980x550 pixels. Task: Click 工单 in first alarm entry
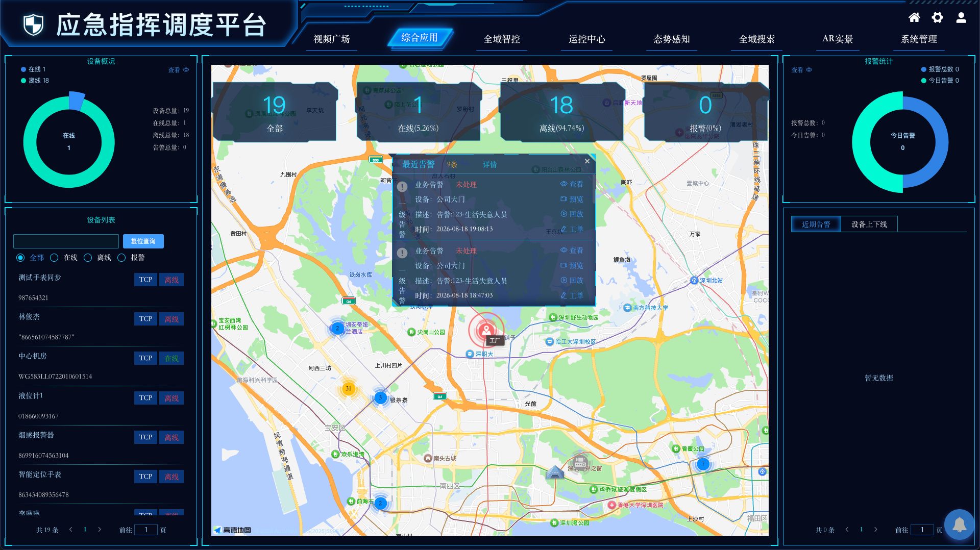click(x=572, y=230)
